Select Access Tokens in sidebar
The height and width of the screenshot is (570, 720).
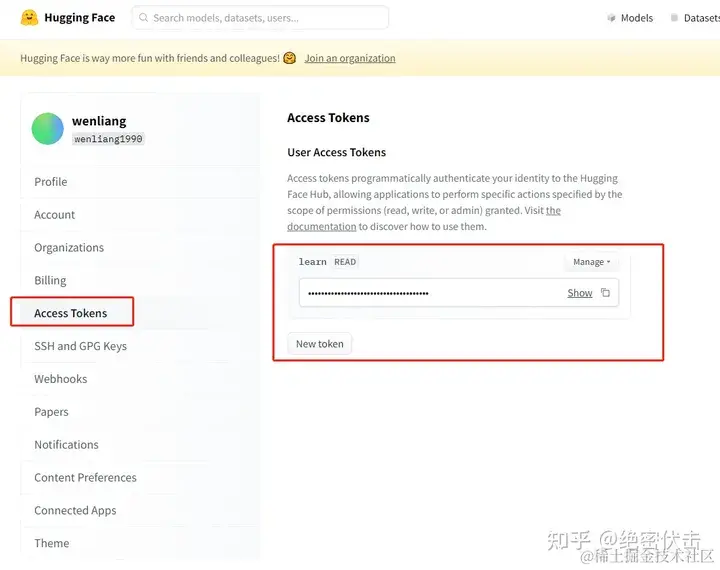coord(70,313)
